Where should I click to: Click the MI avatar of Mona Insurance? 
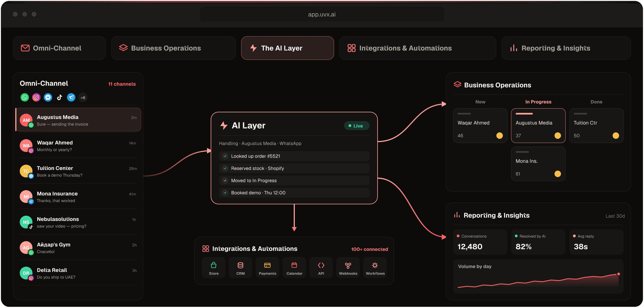(26, 197)
